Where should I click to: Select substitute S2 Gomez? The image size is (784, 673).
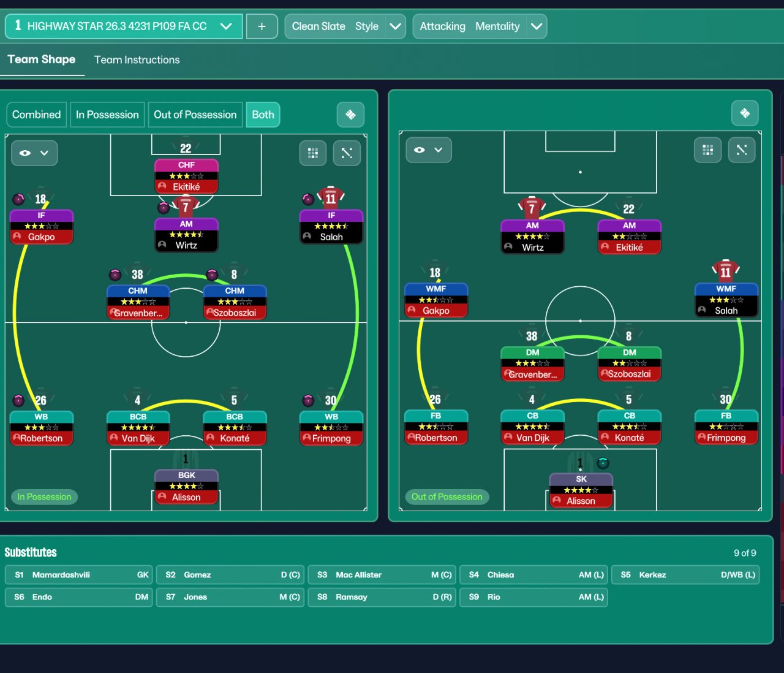[230, 575]
